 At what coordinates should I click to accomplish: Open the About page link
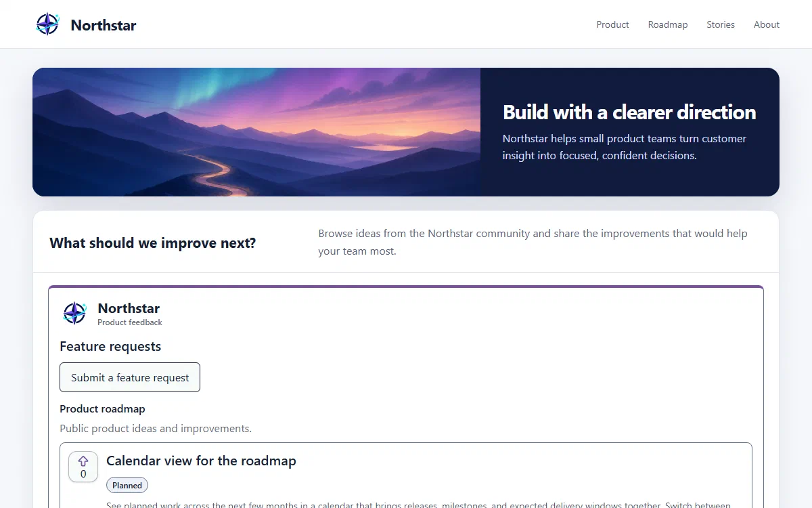point(767,24)
